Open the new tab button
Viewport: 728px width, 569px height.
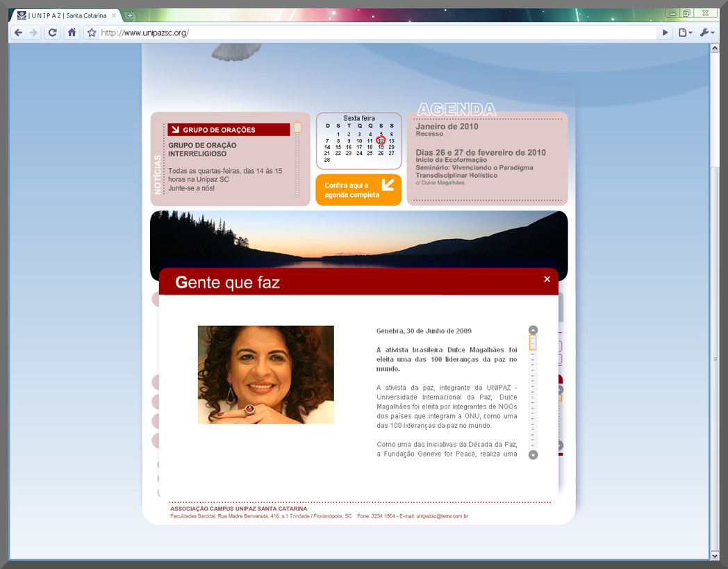coord(130,15)
